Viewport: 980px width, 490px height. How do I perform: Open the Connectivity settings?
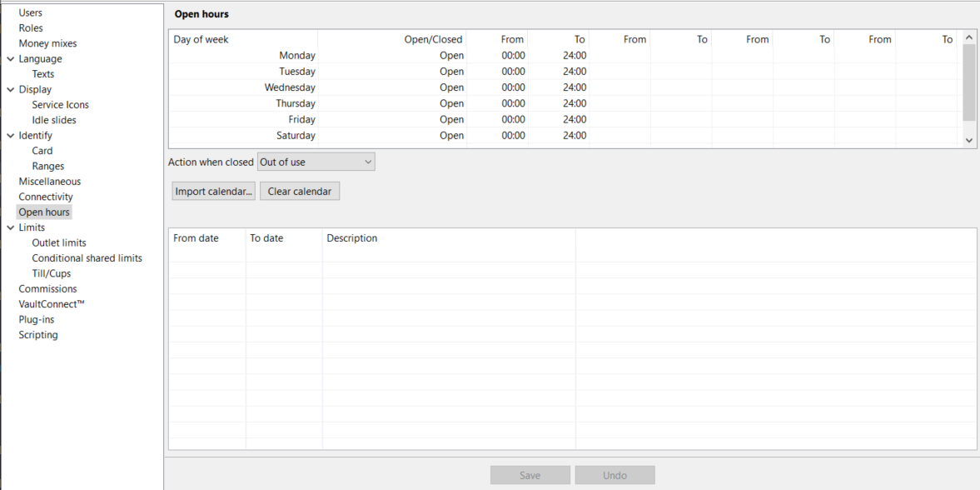point(46,196)
